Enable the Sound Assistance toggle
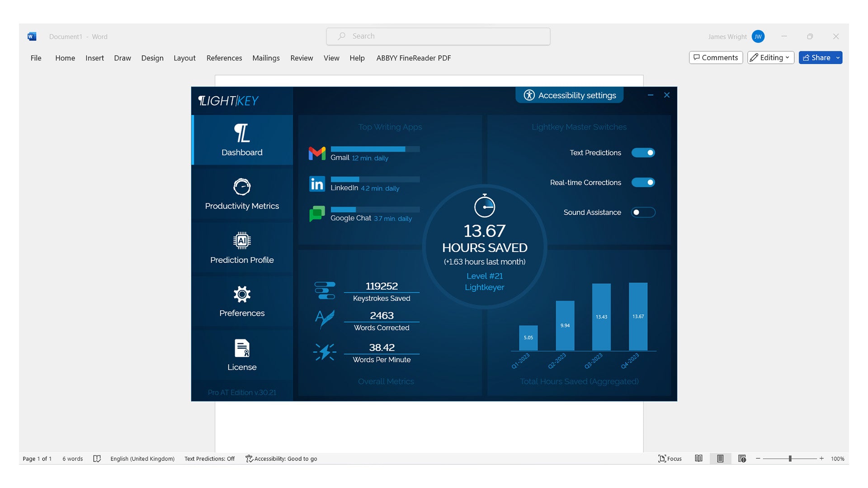Viewport: 868px width, 488px height. [643, 212]
